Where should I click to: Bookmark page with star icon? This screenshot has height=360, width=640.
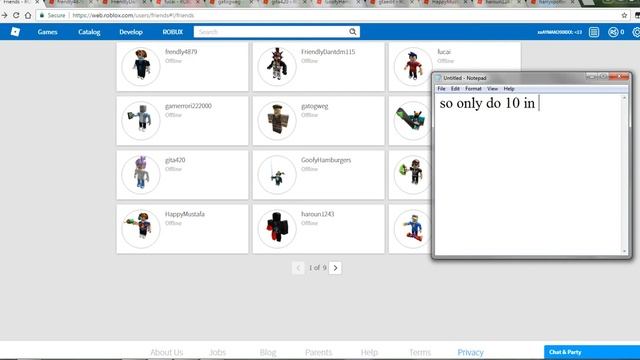(x=624, y=16)
